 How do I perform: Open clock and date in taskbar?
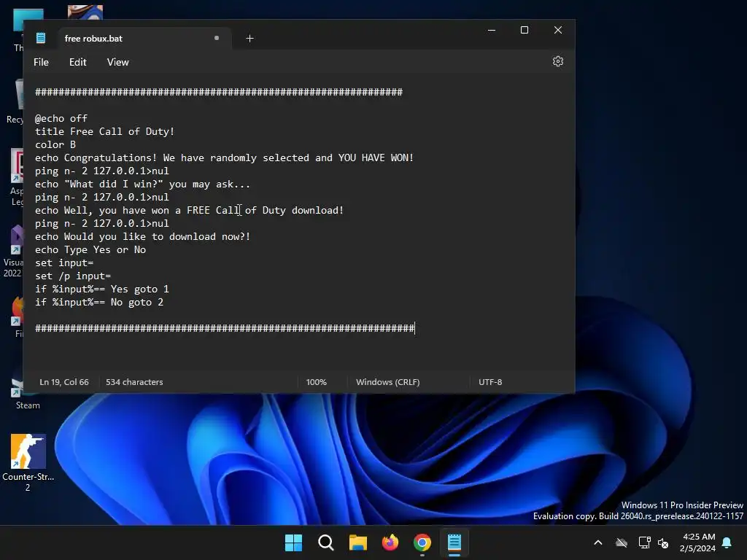pyautogui.click(x=698, y=542)
